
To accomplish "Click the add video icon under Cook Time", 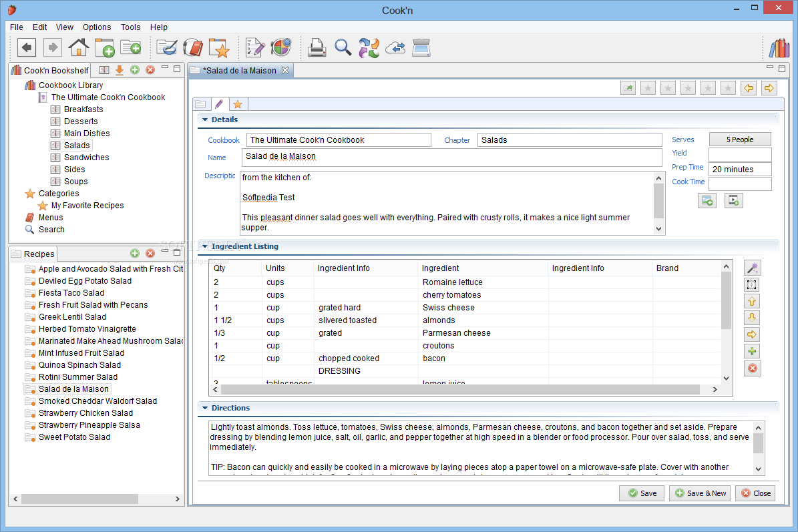I will [x=733, y=200].
